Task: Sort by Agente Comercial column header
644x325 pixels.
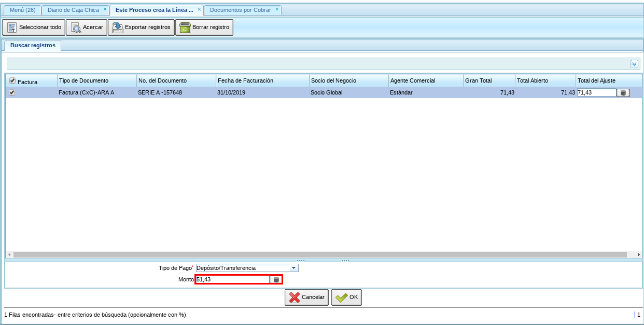Action: tap(426, 80)
